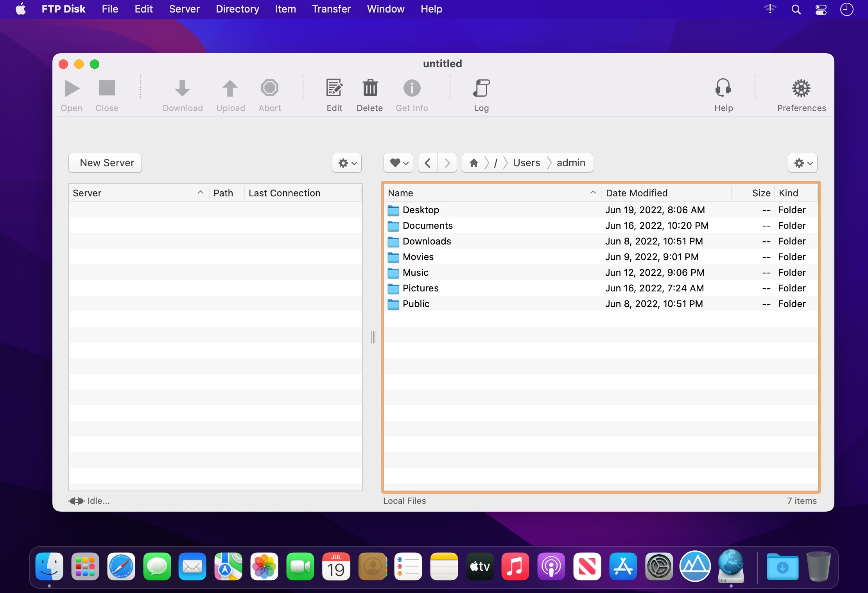The width and height of the screenshot is (868, 593).
Task: Open the server list gear dropdown
Action: pos(347,163)
